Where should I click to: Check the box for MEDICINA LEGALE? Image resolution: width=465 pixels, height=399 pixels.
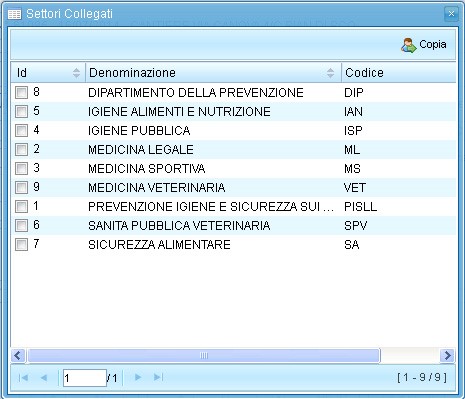pos(21,149)
